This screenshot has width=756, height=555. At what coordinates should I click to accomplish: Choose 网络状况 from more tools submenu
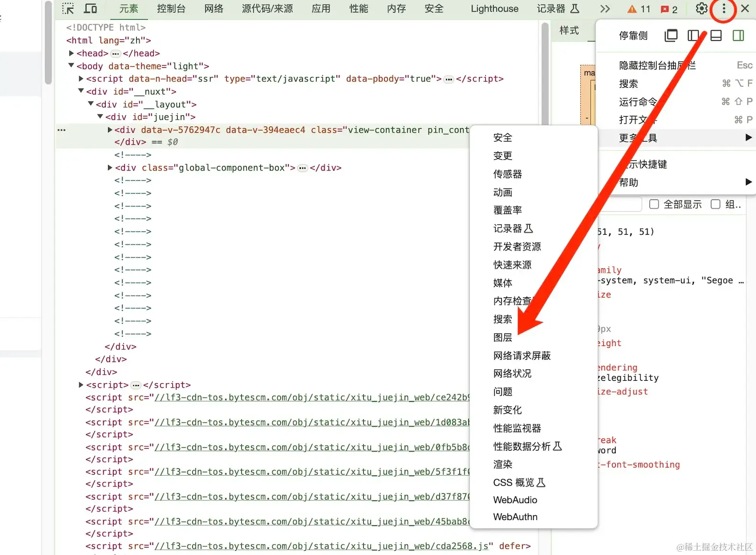534,374
